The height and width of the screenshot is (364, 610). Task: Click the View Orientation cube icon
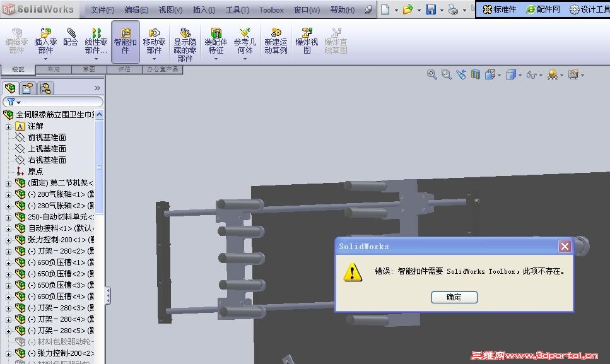(x=490, y=74)
